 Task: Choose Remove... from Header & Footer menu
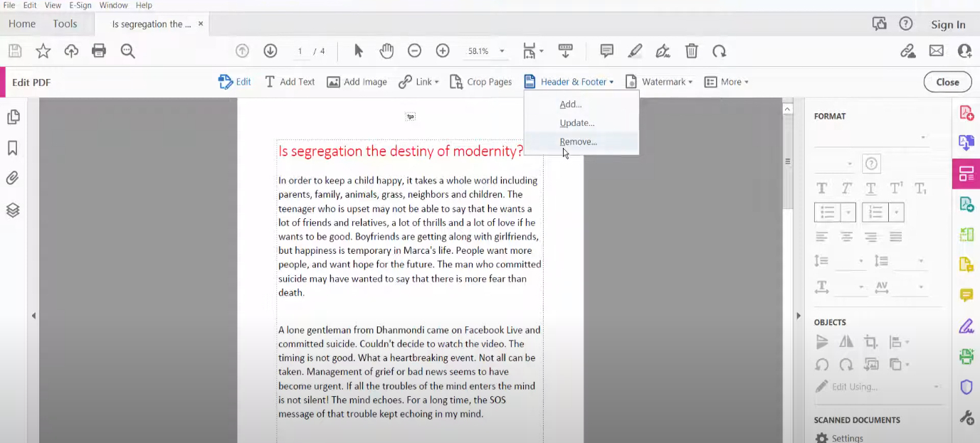tap(578, 142)
